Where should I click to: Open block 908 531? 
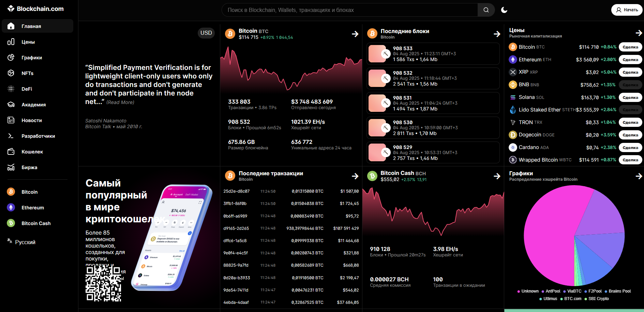433,103
